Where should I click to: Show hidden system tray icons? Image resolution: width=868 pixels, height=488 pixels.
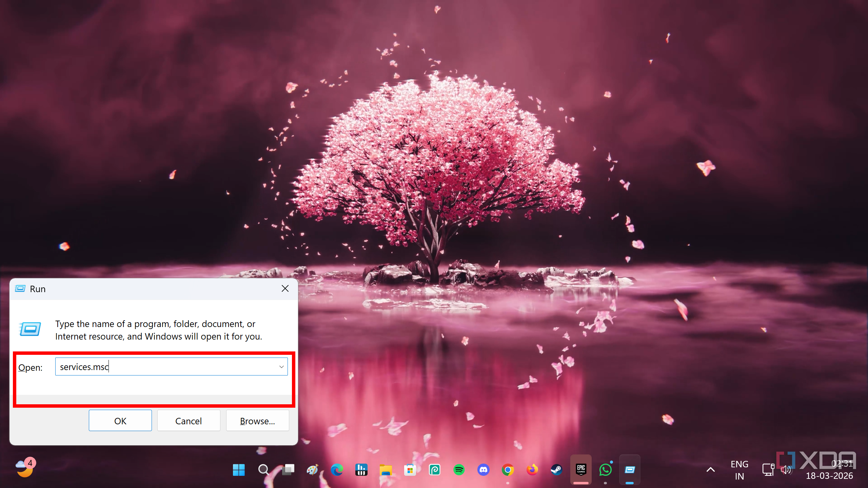point(710,470)
